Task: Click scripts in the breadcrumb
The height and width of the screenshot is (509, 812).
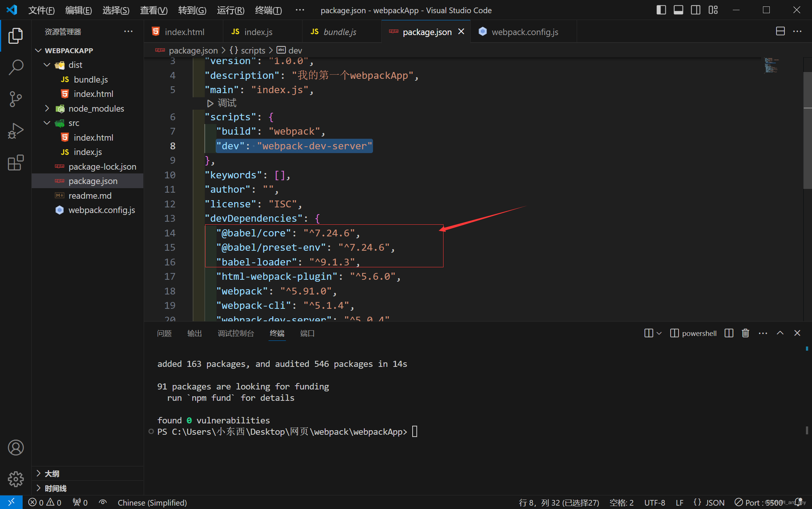Action: [253, 51]
